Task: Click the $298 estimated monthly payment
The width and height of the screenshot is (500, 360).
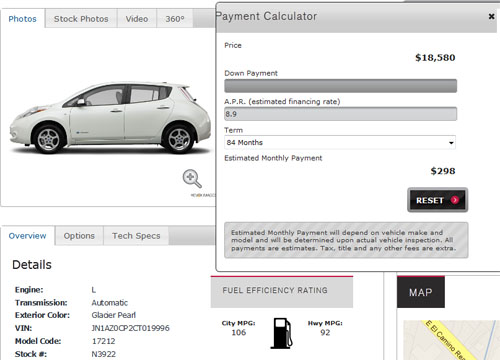Action: (443, 171)
